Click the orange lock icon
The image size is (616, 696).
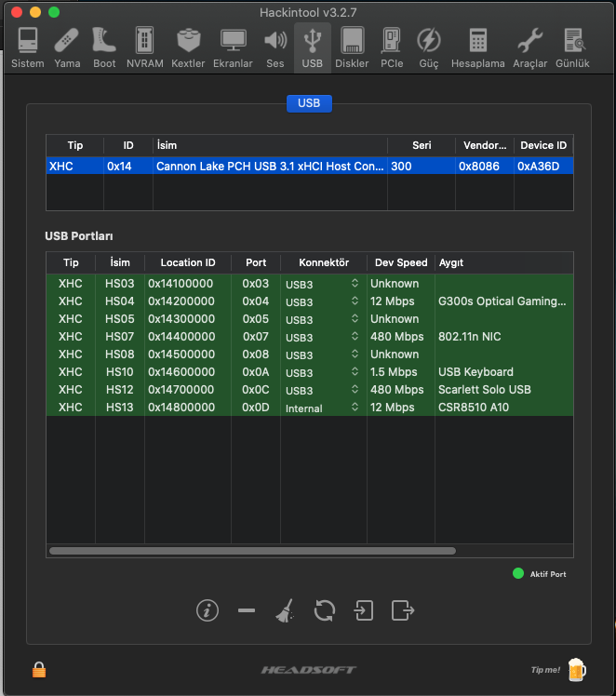click(x=39, y=669)
